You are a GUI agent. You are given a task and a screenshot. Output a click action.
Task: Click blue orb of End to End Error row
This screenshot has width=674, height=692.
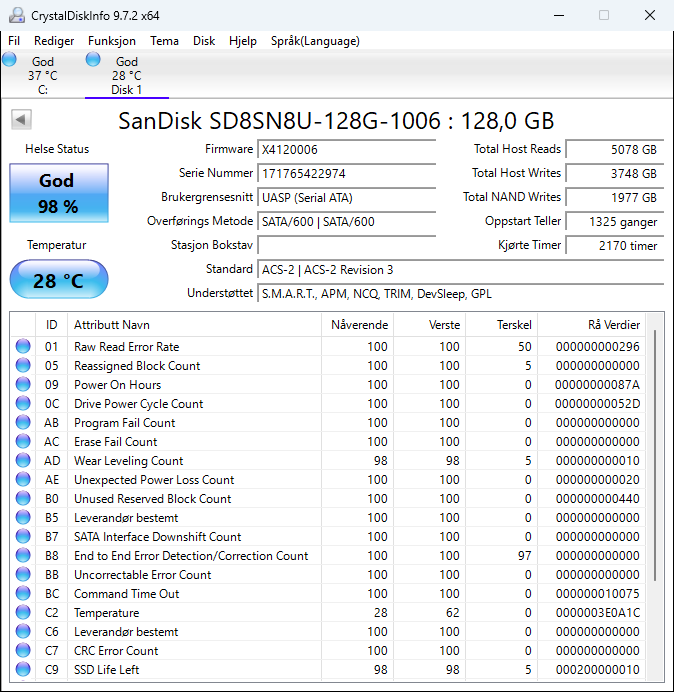(23, 555)
